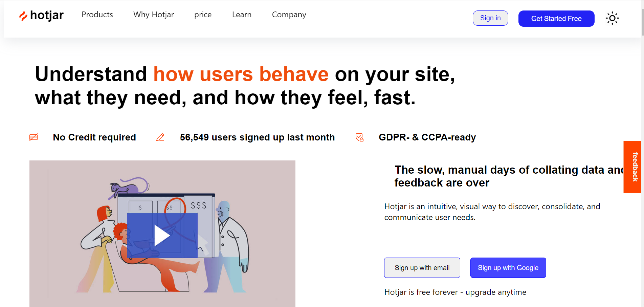The height and width of the screenshot is (307, 644).
Task: Choose Sign up with email
Action: tap(422, 268)
